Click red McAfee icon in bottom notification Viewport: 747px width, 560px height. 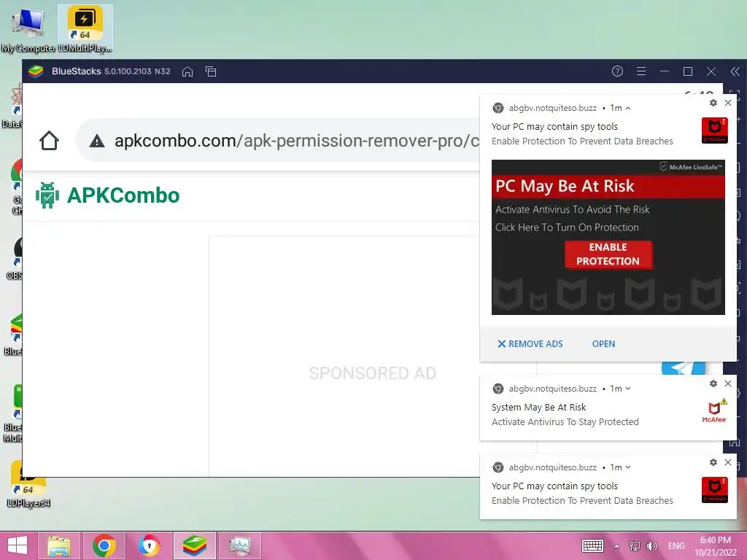coord(715,489)
